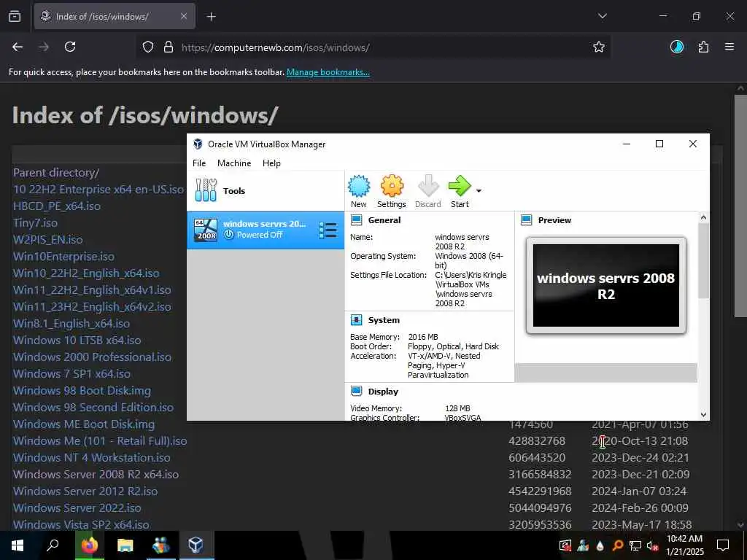The height and width of the screenshot is (560, 747).
Task: Click the blue profile icon in Firefox toolbar
Action: (676, 47)
